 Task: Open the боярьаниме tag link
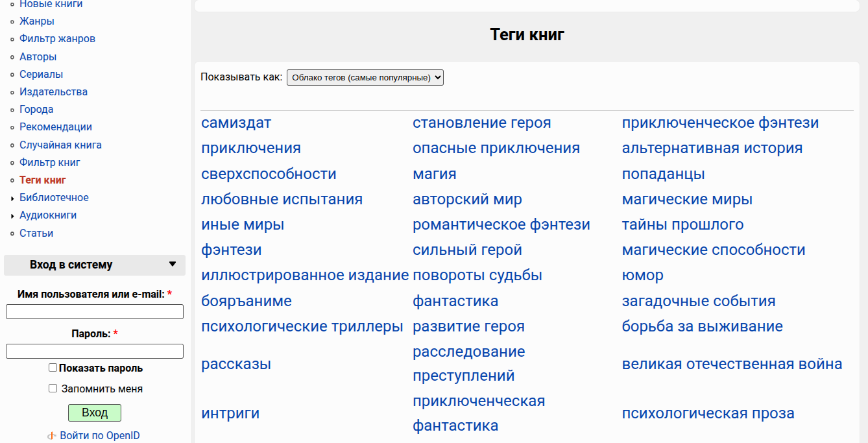pos(247,301)
